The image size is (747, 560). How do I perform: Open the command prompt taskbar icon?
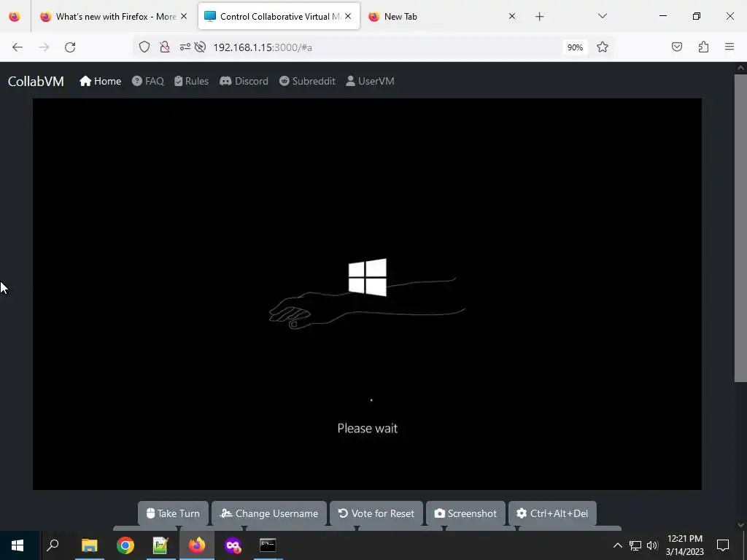pos(268,545)
